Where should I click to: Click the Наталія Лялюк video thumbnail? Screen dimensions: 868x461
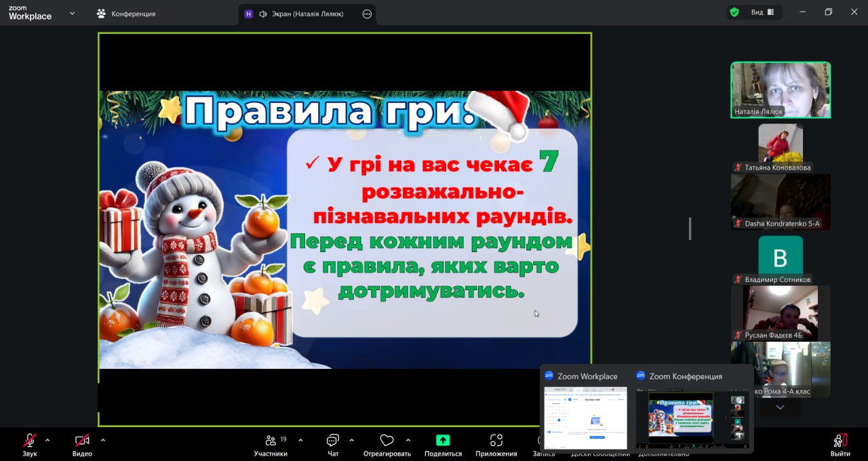point(780,90)
